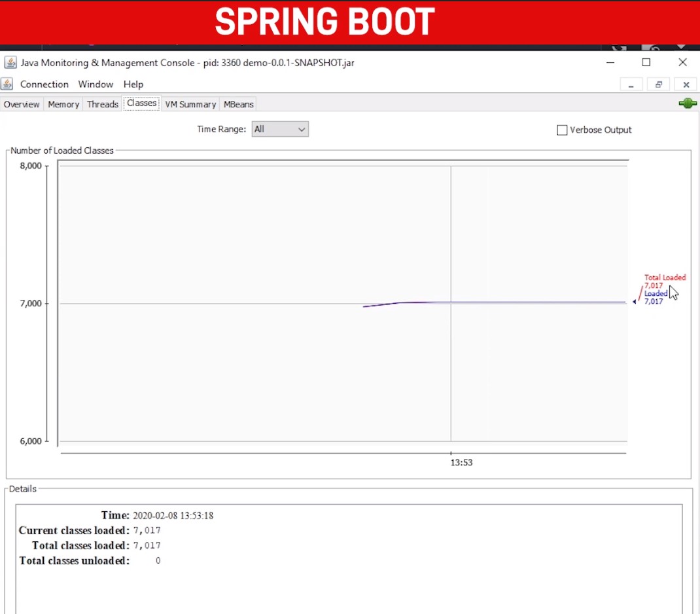Expand the Time Range combo box arrow
The image size is (700, 614).
302,129
